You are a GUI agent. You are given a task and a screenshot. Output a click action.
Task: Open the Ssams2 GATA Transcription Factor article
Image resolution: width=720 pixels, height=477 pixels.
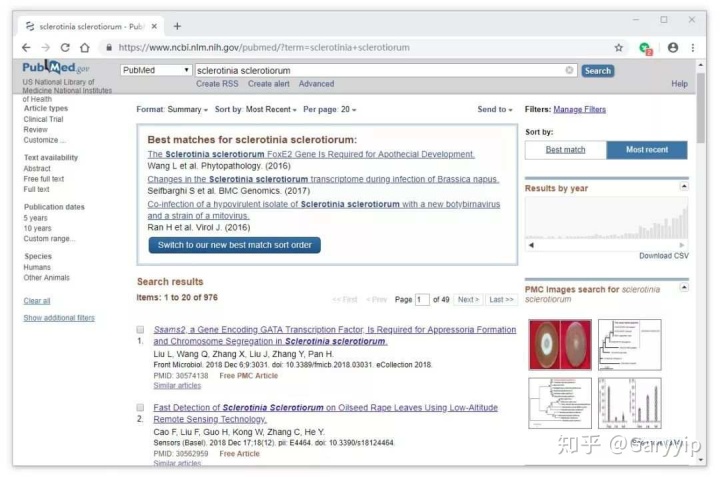335,336
